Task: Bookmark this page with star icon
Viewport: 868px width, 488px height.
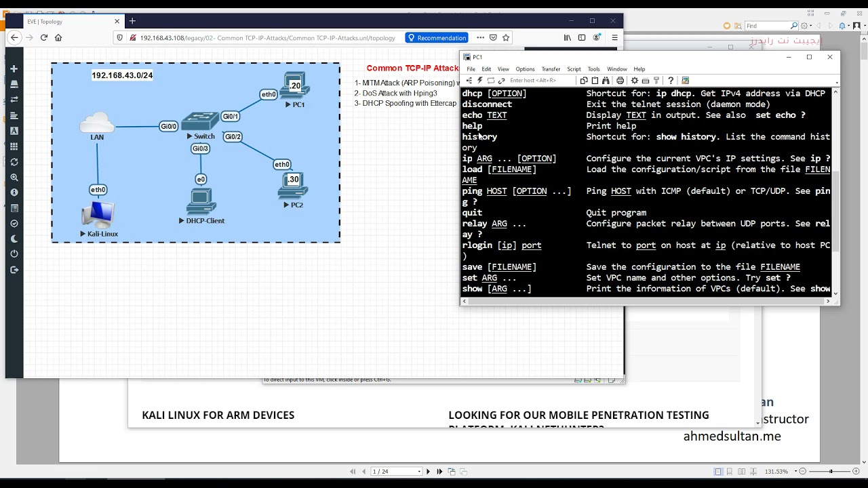Action: (506, 38)
